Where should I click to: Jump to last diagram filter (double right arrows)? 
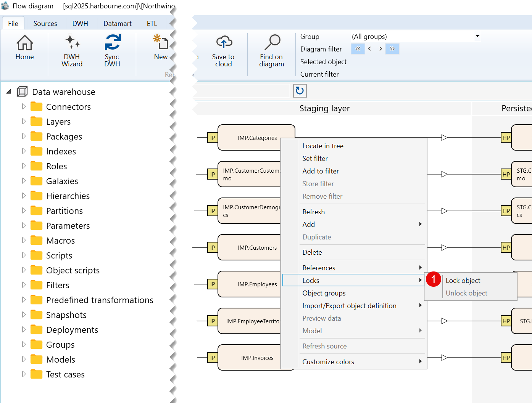pos(392,49)
